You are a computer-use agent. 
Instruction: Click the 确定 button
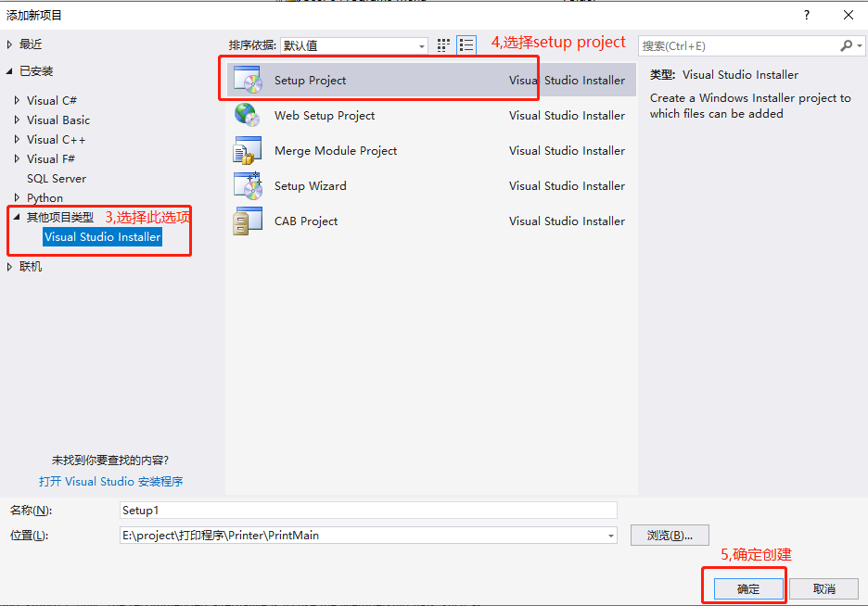pos(748,589)
